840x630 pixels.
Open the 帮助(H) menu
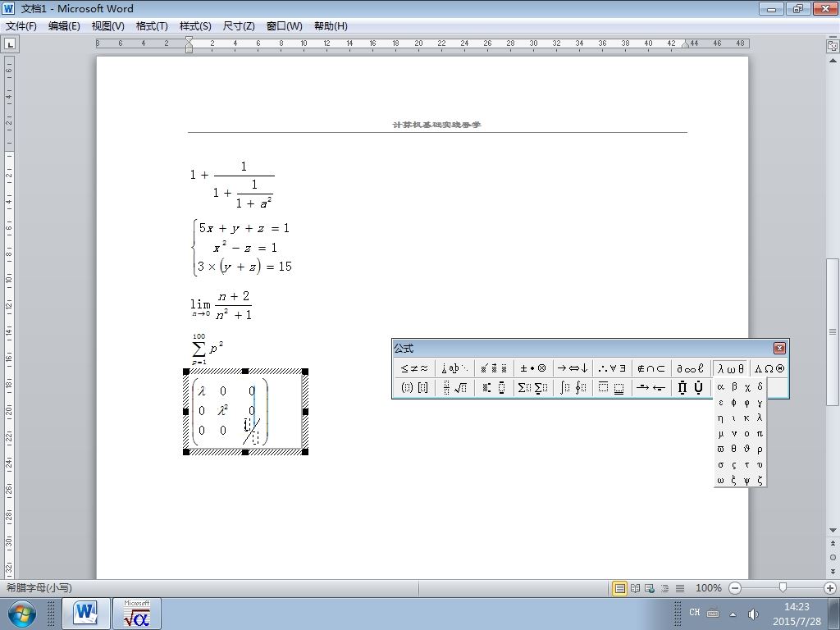coord(331,26)
